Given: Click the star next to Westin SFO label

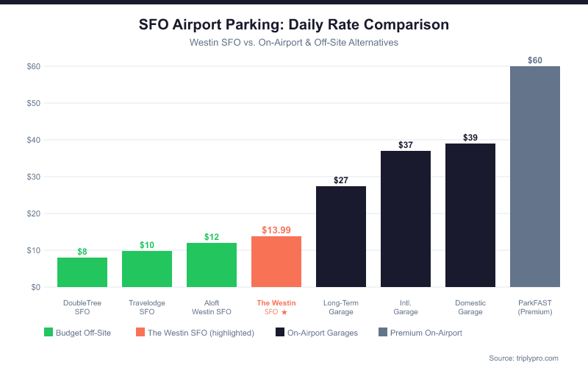Looking at the screenshot, I should click(x=284, y=312).
